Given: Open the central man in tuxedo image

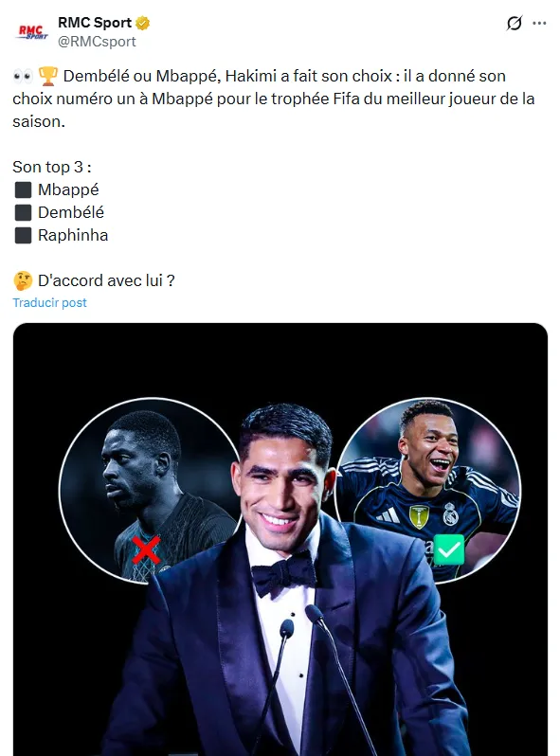Looking at the screenshot, I should pos(285,581).
